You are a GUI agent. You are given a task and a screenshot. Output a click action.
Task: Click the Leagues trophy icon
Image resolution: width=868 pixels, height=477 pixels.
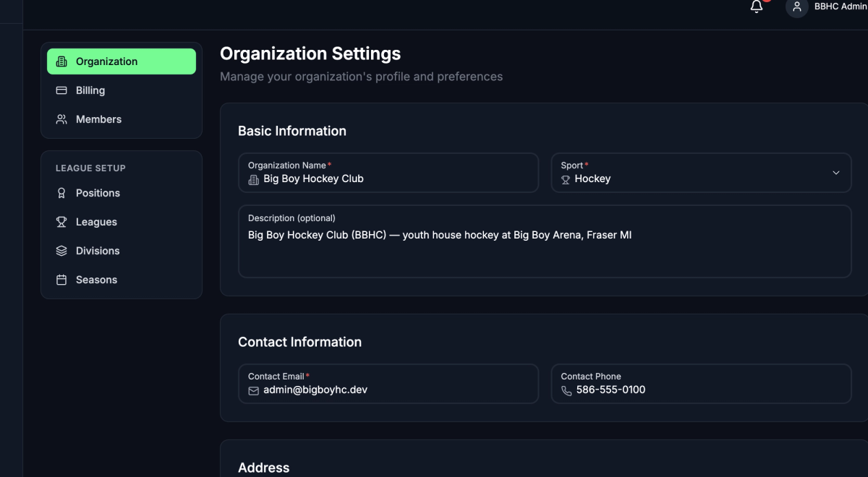(x=61, y=222)
